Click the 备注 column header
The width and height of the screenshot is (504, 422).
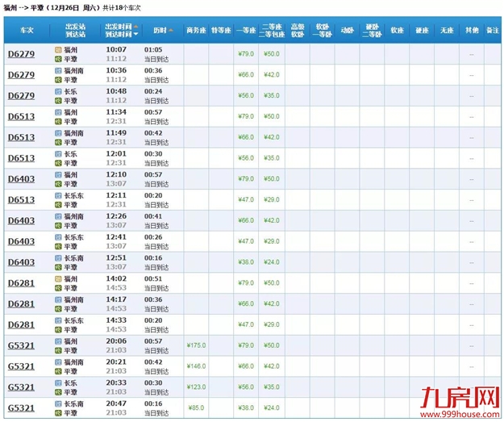click(x=493, y=30)
